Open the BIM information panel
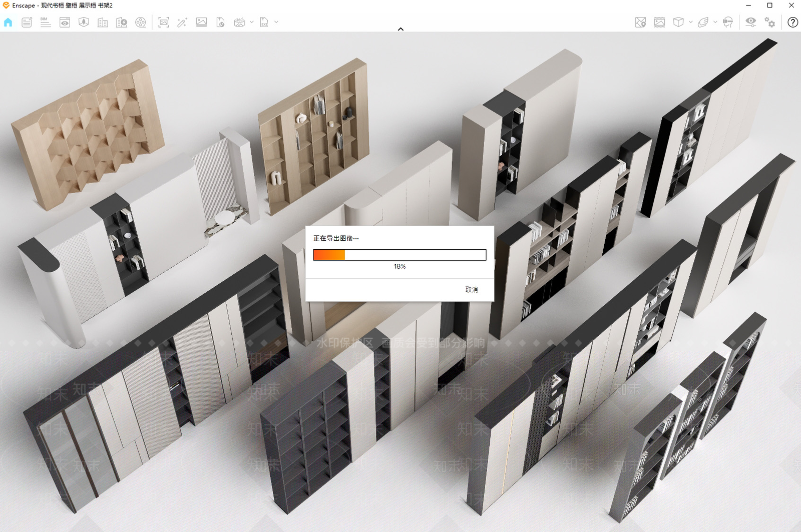This screenshot has height=532, width=801. [x=46, y=23]
